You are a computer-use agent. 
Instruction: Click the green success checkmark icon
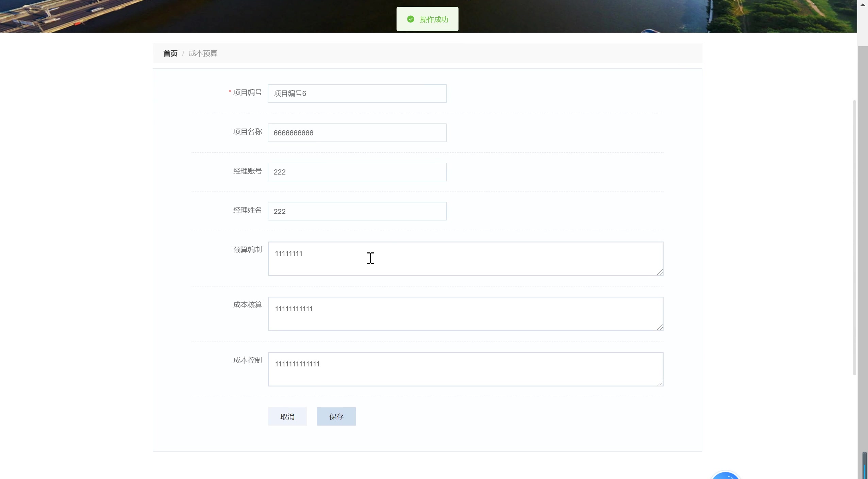pyautogui.click(x=411, y=19)
